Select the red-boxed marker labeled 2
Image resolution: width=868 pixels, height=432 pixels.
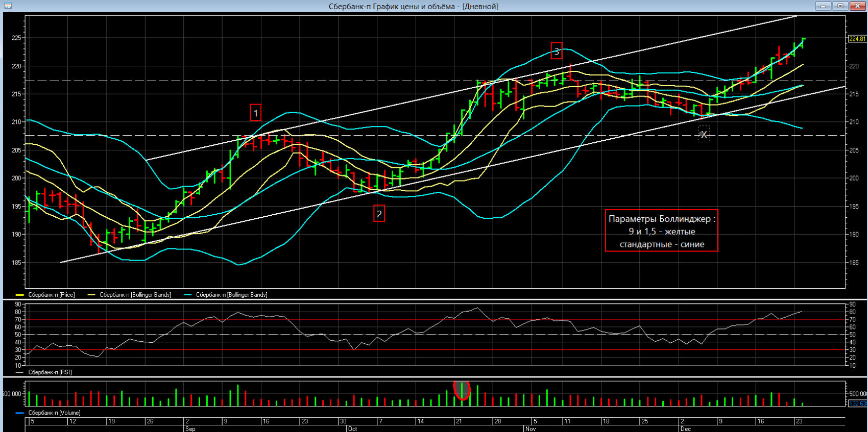(x=379, y=214)
